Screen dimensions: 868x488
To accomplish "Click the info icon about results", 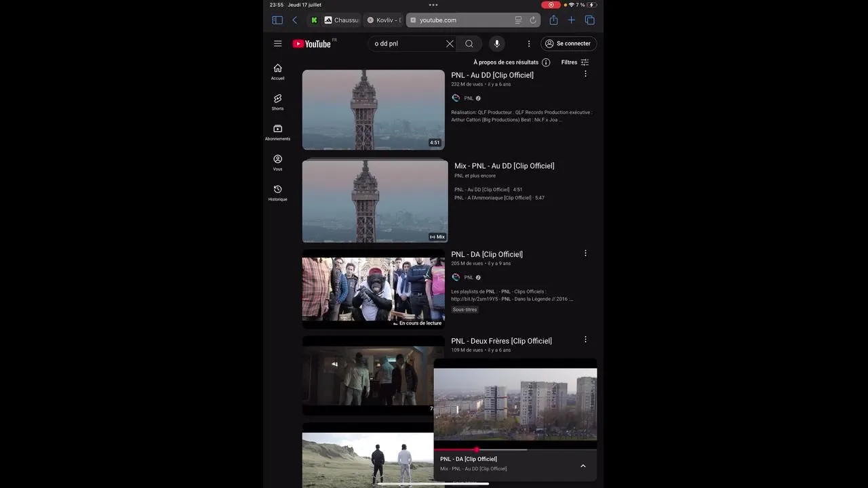I will 546,62.
